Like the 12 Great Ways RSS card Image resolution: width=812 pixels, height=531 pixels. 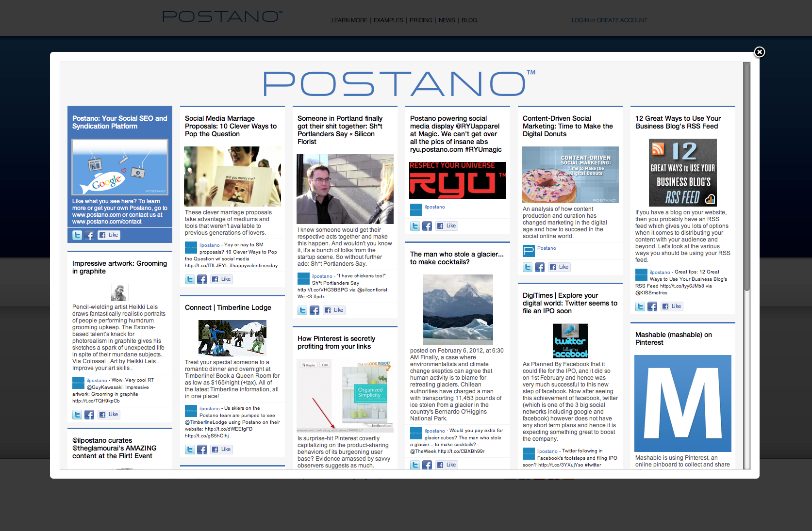pos(672,306)
